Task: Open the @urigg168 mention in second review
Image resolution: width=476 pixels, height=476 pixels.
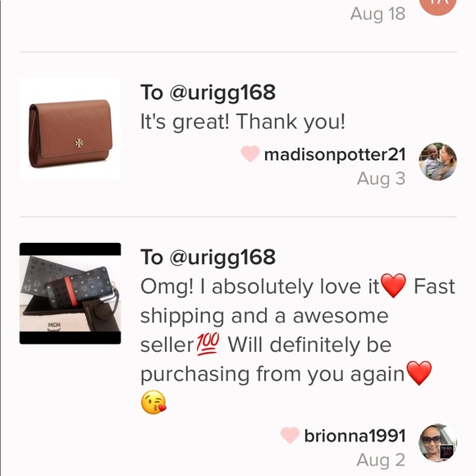Action: (222, 257)
